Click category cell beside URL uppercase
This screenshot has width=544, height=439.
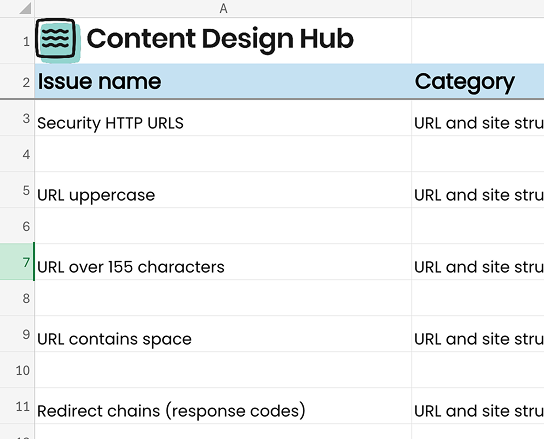[x=478, y=190]
